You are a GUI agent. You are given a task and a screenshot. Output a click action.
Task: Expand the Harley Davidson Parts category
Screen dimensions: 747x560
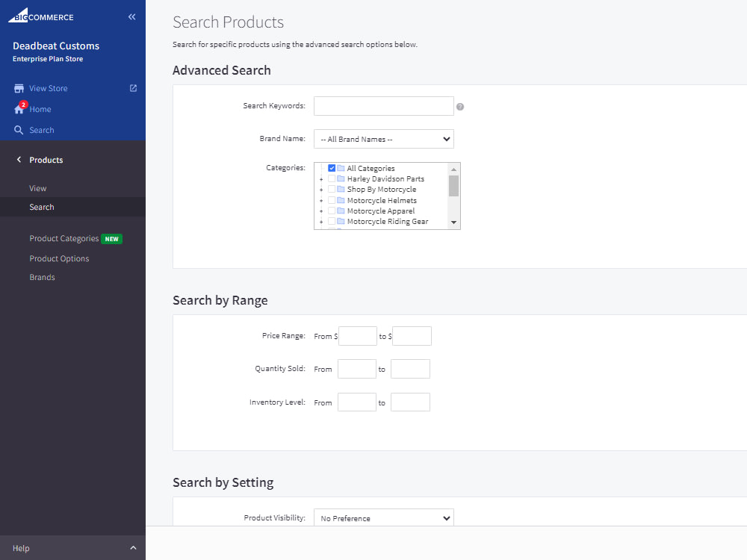click(321, 179)
